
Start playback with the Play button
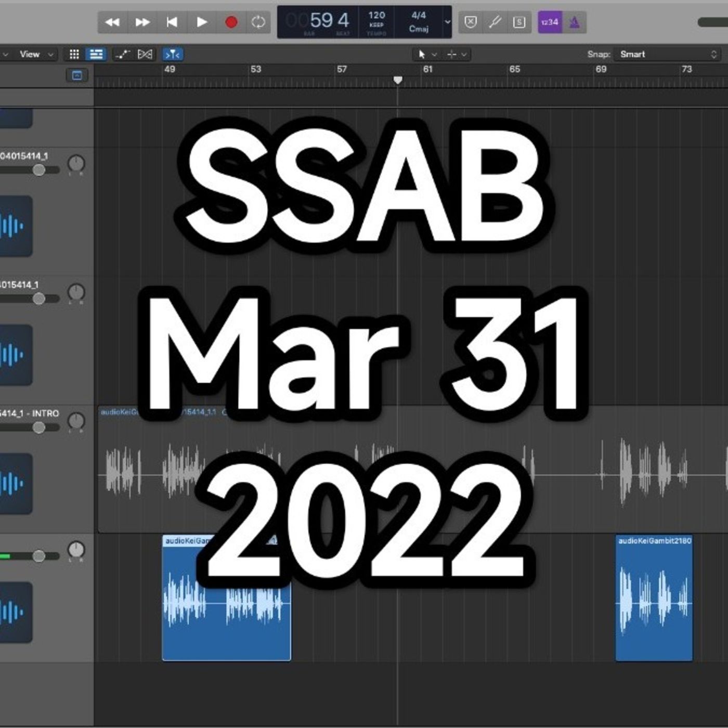(202, 22)
